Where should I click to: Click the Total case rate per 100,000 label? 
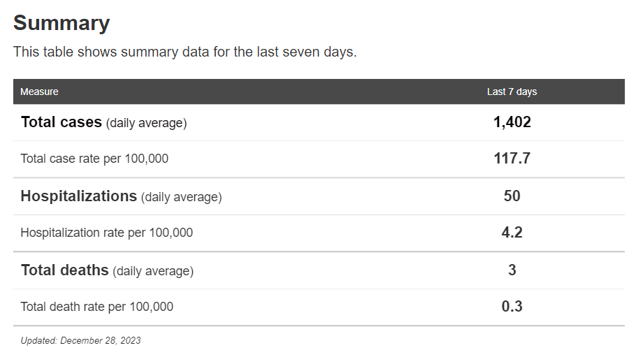(x=94, y=159)
